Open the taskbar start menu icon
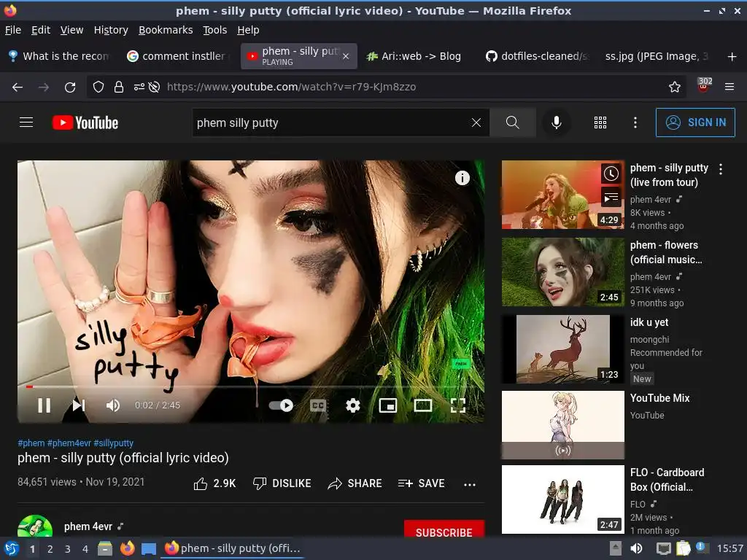747x560 pixels. coord(12,549)
